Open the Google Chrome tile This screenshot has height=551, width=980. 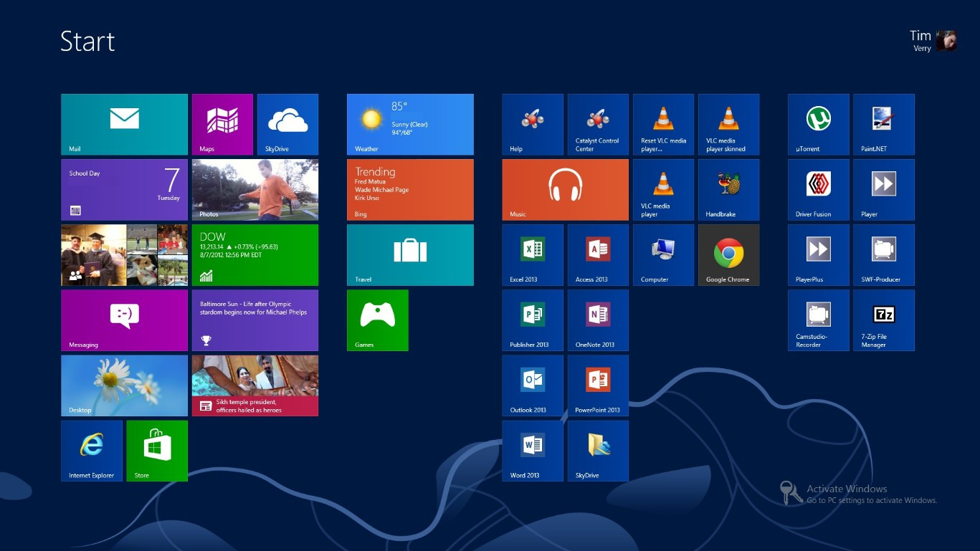click(x=728, y=254)
